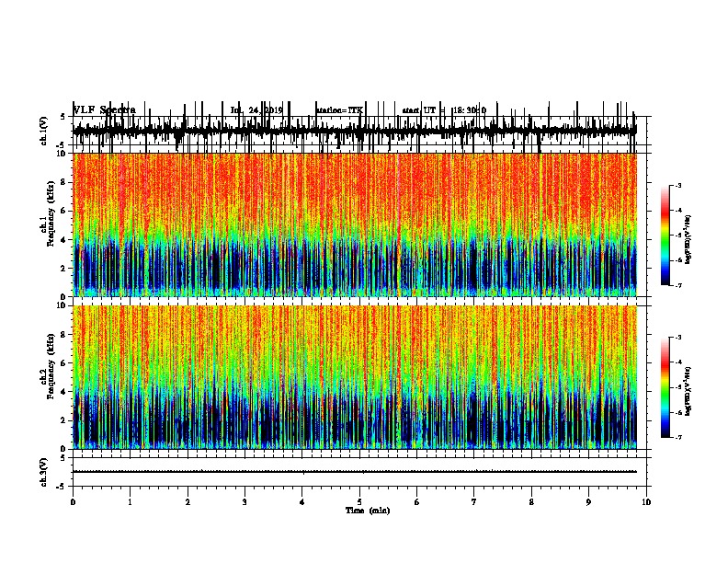Click the '-3' label on ch.2 colorbar
This screenshot has height=563, width=728.
coord(678,338)
